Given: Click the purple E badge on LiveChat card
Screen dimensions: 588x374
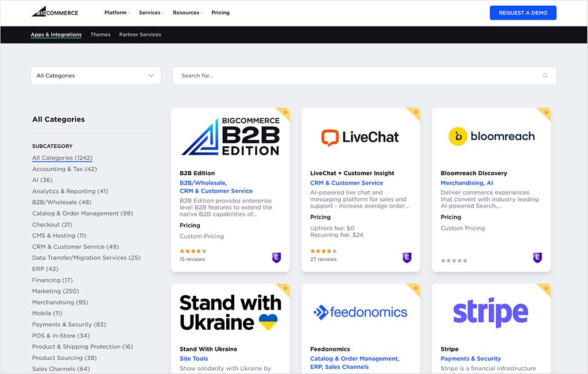Looking at the screenshot, I should pos(407,257).
